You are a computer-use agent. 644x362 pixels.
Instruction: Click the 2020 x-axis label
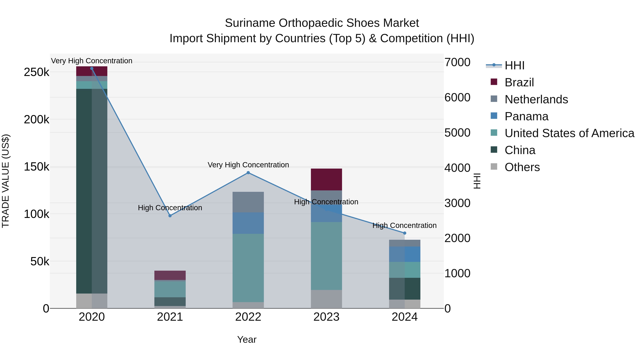(x=92, y=317)
